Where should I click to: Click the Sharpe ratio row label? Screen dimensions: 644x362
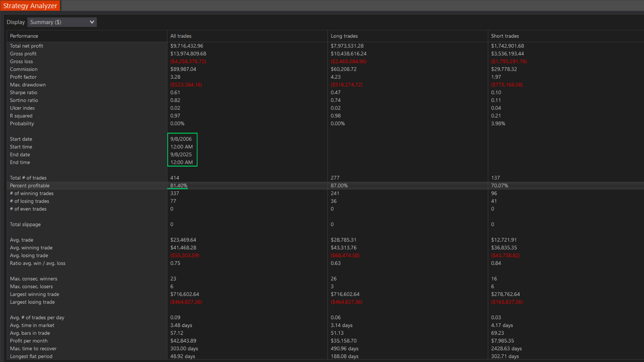[x=24, y=93]
